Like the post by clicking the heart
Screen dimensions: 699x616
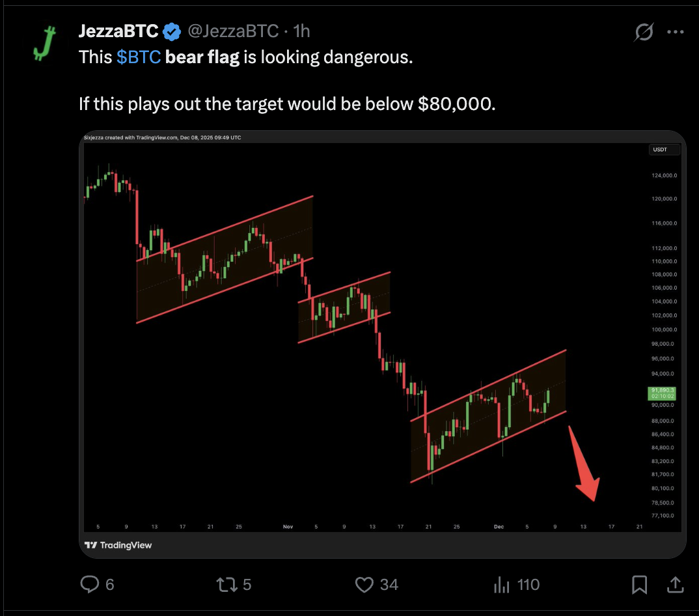tap(363, 584)
